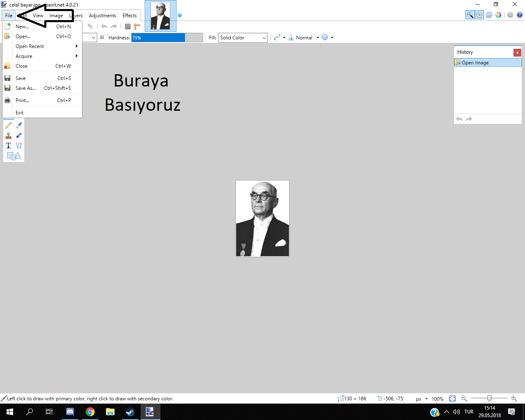Open the Settings gear icon
Image resolution: width=525 pixels, height=420 pixels.
click(510, 15)
